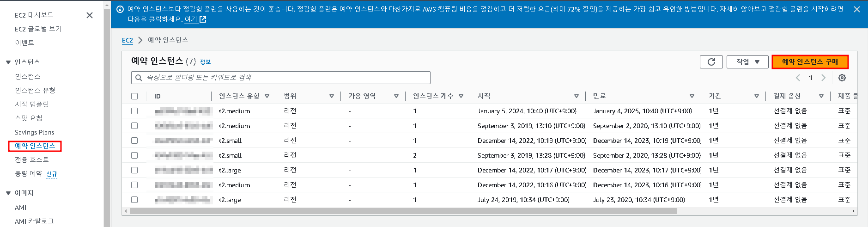Collapse the 인스턴스 sidebar section

tap(8, 62)
